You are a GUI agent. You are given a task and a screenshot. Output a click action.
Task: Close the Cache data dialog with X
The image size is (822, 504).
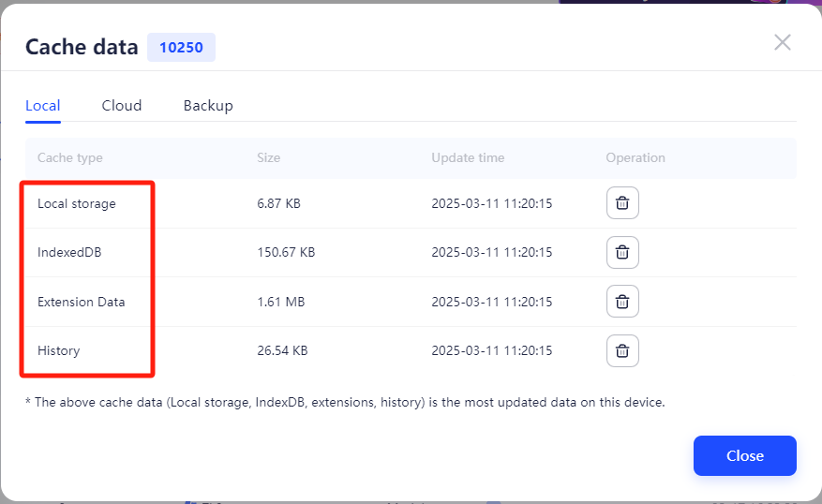tap(782, 42)
